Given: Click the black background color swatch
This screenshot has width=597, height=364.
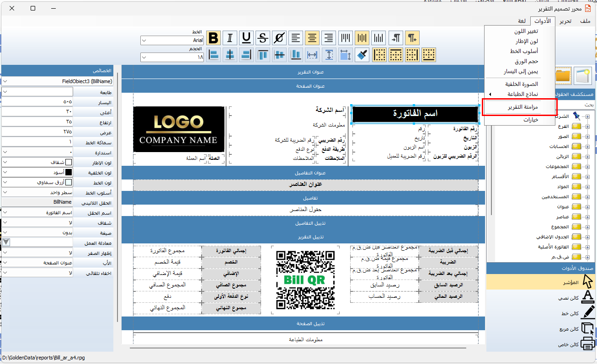Looking at the screenshot, I should coord(69,172).
